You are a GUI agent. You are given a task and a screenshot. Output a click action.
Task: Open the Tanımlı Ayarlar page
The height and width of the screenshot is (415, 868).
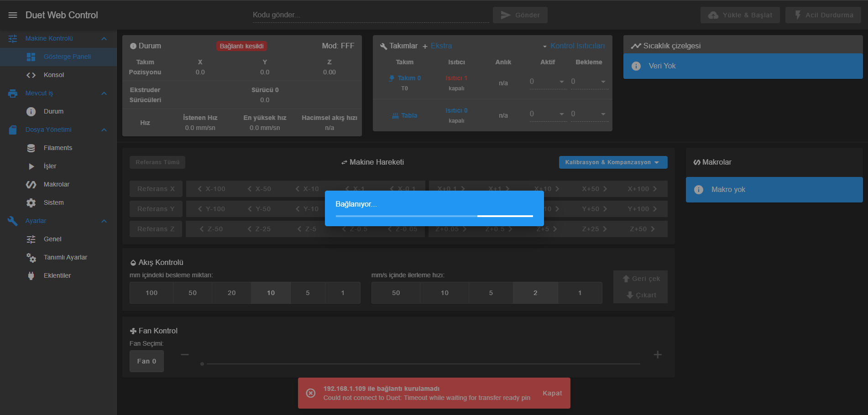point(58,258)
